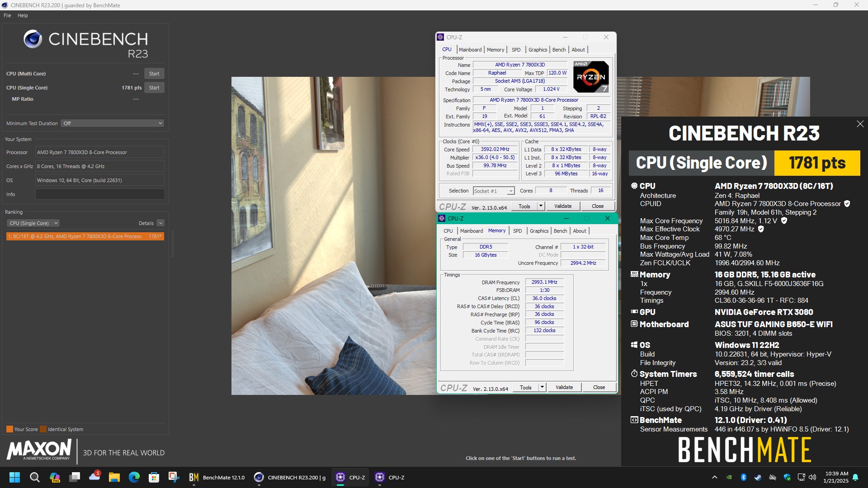The width and height of the screenshot is (868, 488).
Task: Open About tab in top CPU-Z
Action: pyautogui.click(x=578, y=50)
